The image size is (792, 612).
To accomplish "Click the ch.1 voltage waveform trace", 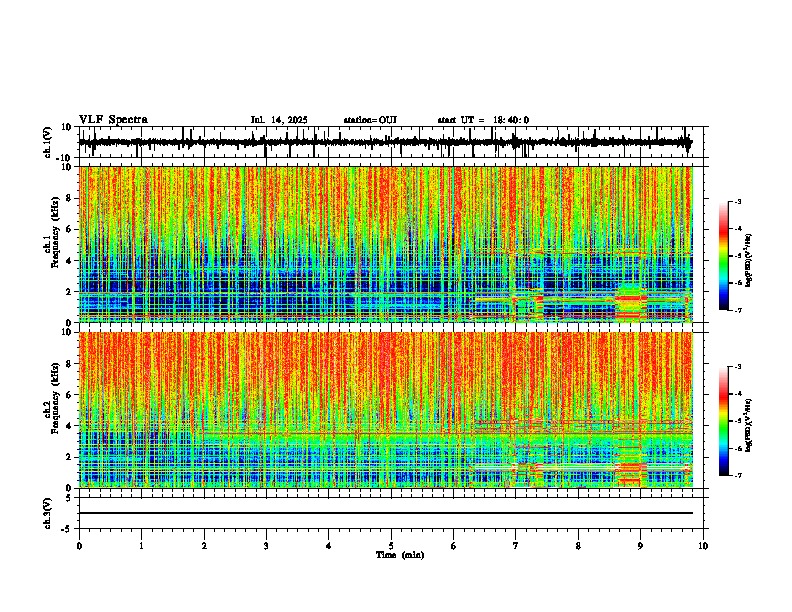I will (x=386, y=142).
